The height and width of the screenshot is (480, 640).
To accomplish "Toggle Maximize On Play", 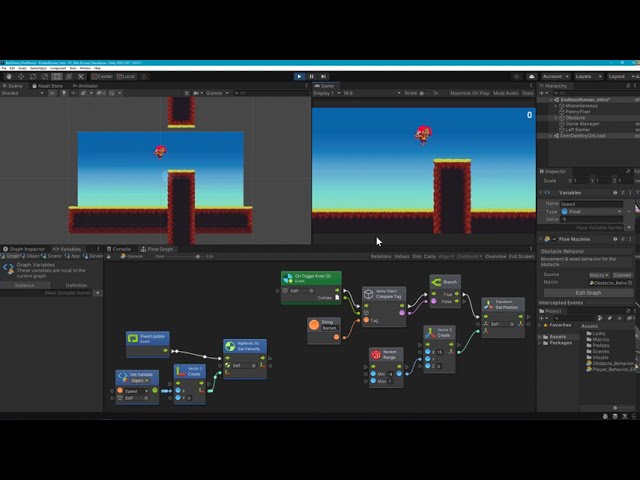I will pos(469,93).
